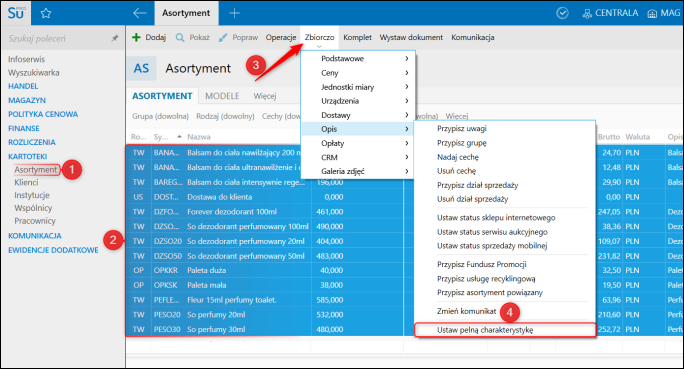This screenshot has height=369, width=684.
Task: Switch to the MODELE tab
Action: click(x=222, y=96)
